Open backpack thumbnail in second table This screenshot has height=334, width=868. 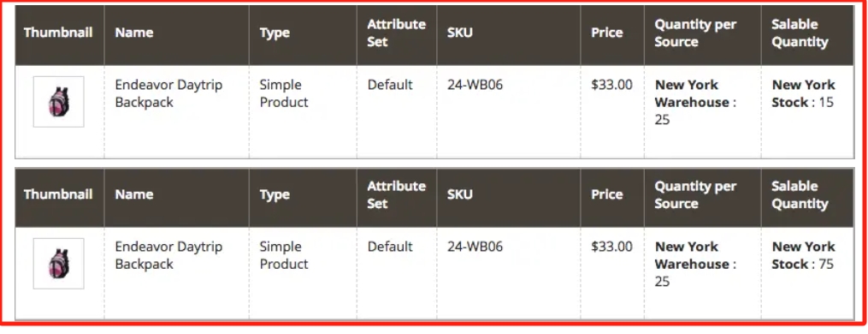59,264
